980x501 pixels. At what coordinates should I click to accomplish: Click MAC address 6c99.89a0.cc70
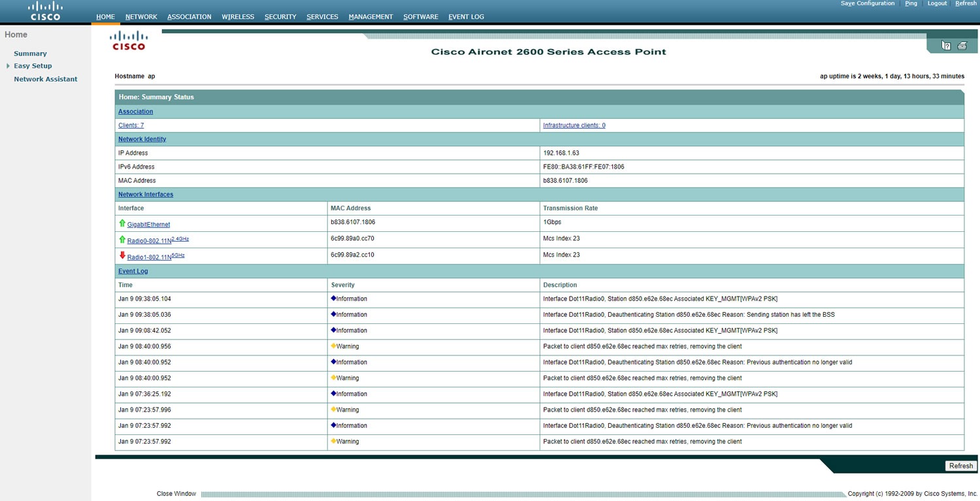[x=353, y=238]
